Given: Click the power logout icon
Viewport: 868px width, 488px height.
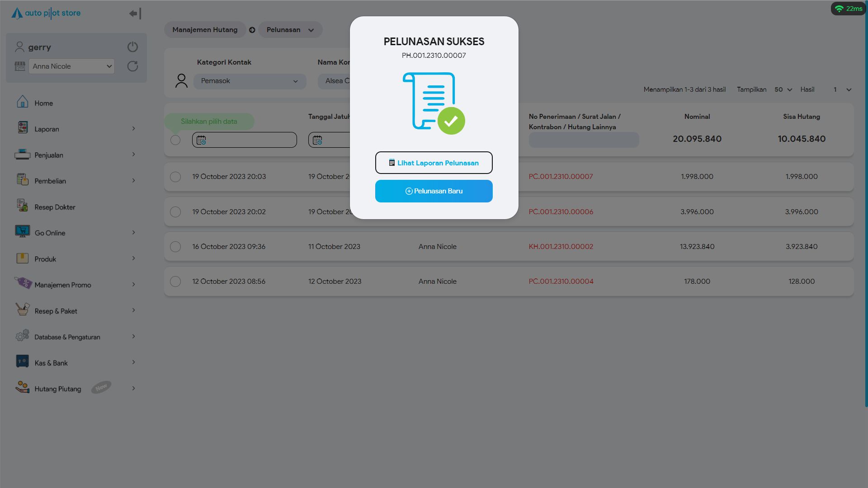Looking at the screenshot, I should (x=132, y=47).
